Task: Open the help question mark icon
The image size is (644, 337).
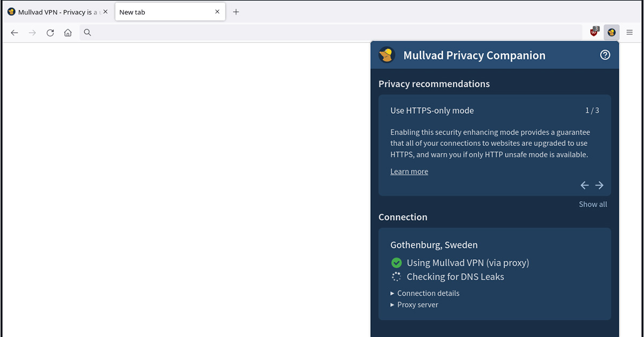Action: (x=605, y=55)
